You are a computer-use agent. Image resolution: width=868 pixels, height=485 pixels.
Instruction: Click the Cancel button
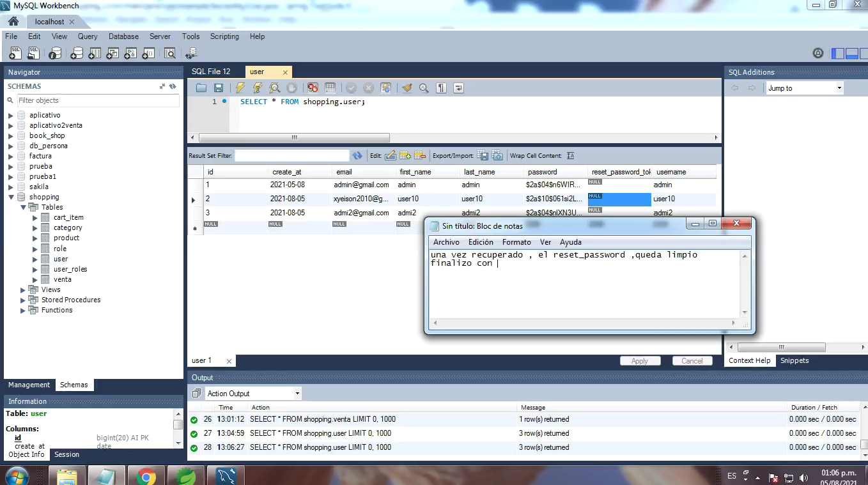[692, 361]
